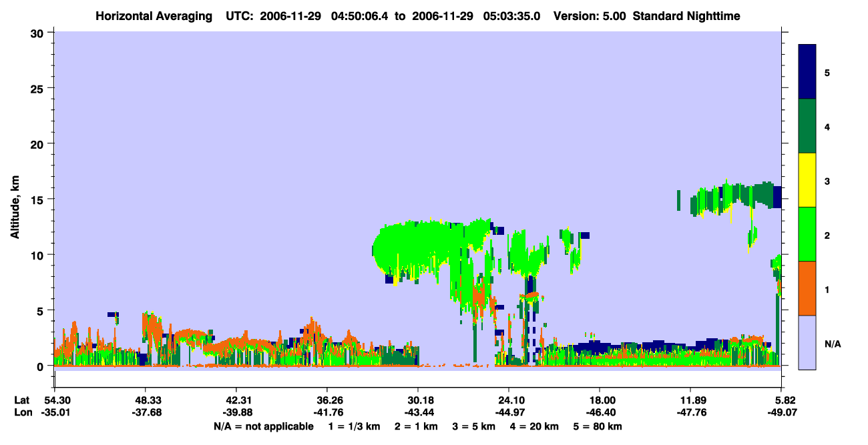Click the longitude value -39.88
The image size is (868, 445).
(x=236, y=412)
